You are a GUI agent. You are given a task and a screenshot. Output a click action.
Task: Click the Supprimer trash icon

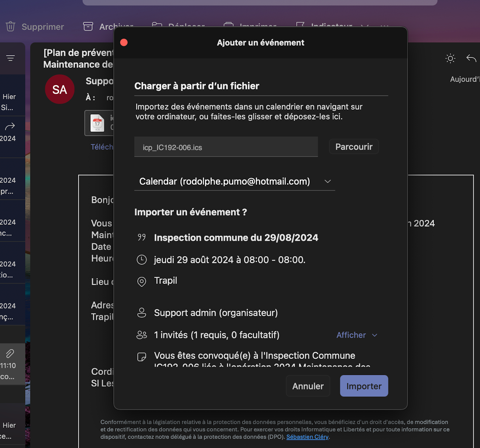click(x=10, y=27)
